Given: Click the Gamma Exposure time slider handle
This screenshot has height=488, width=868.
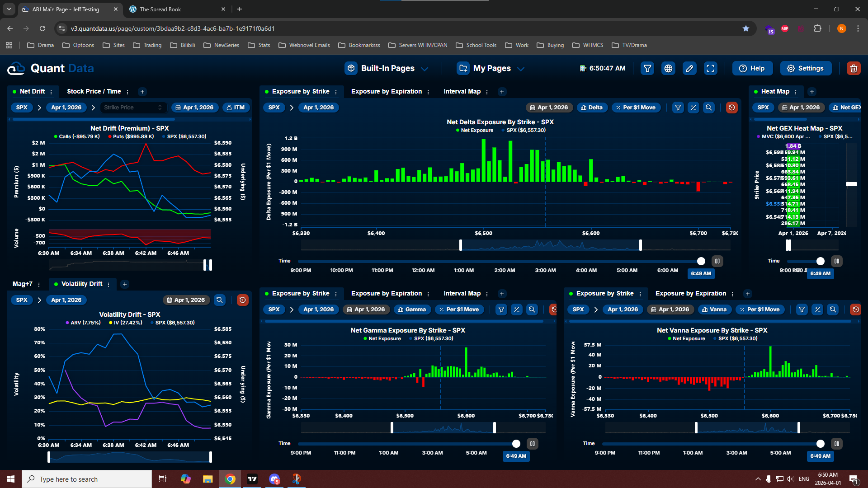Looking at the screenshot, I should [x=516, y=444].
